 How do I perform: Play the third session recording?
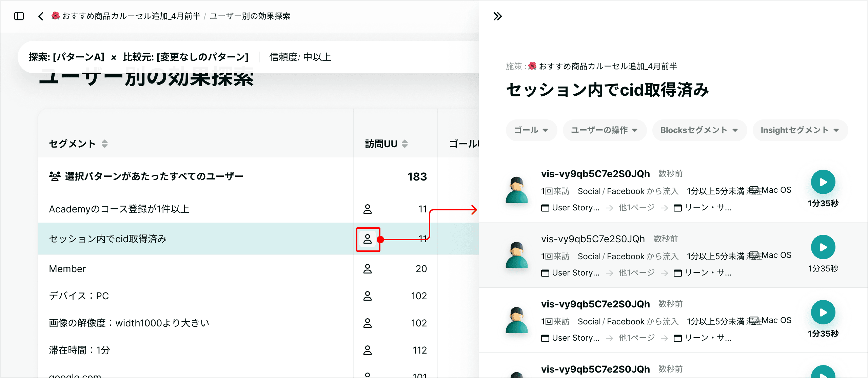pos(823,313)
